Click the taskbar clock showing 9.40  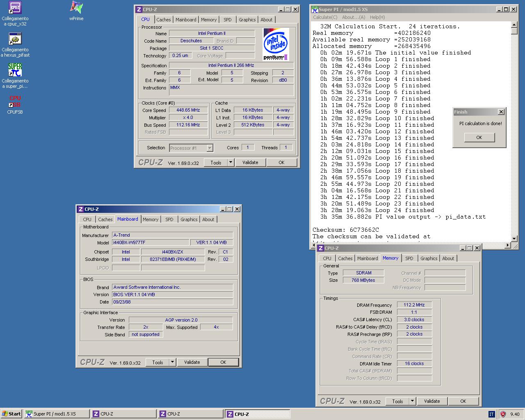515,414
